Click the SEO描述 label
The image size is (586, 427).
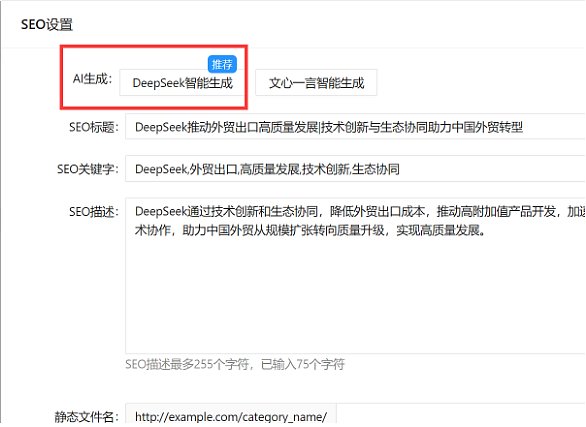pyautogui.click(x=93, y=212)
